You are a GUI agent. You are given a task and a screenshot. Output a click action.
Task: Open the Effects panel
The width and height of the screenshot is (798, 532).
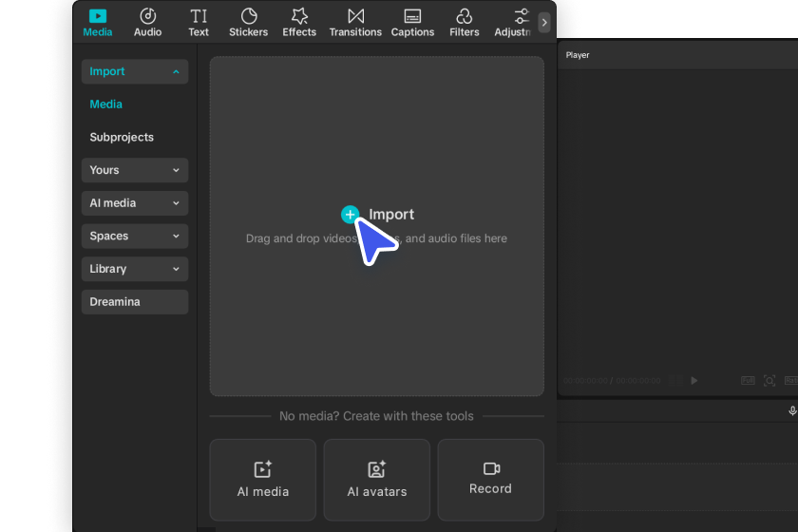click(299, 22)
